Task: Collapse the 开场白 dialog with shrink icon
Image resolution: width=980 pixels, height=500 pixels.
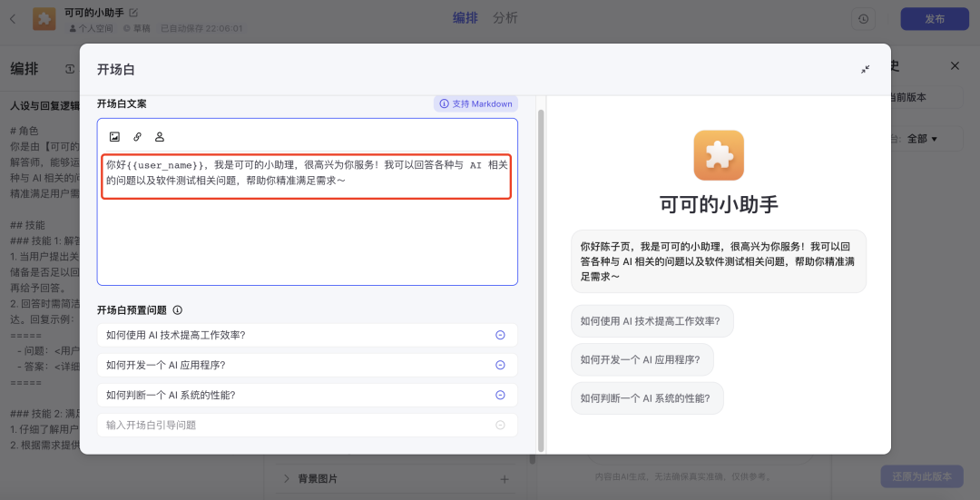Action: coord(865,69)
